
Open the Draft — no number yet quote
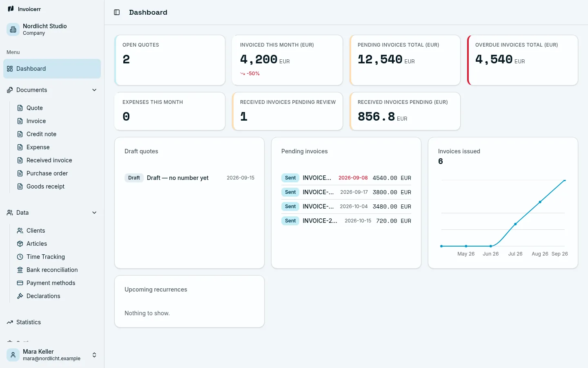tap(189, 178)
